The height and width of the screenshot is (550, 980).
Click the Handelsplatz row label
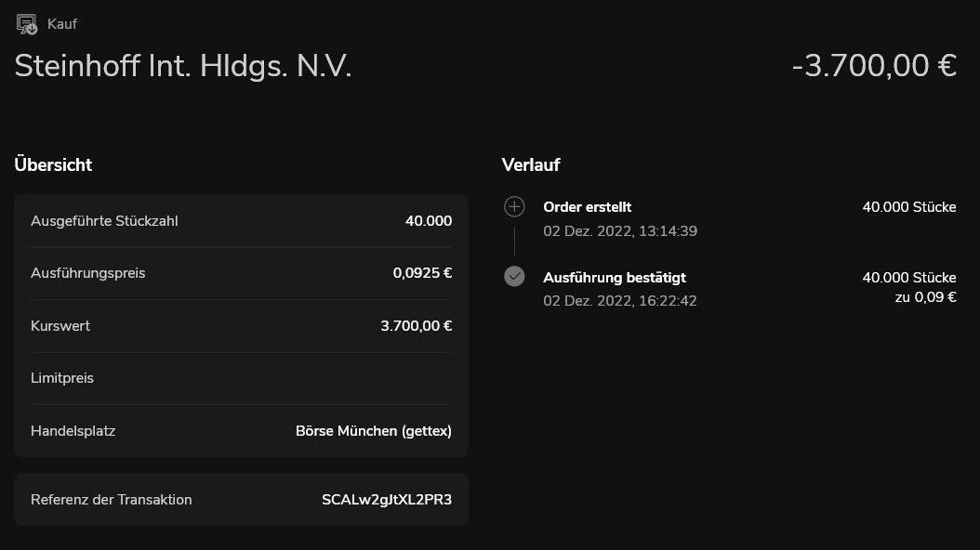click(73, 431)
